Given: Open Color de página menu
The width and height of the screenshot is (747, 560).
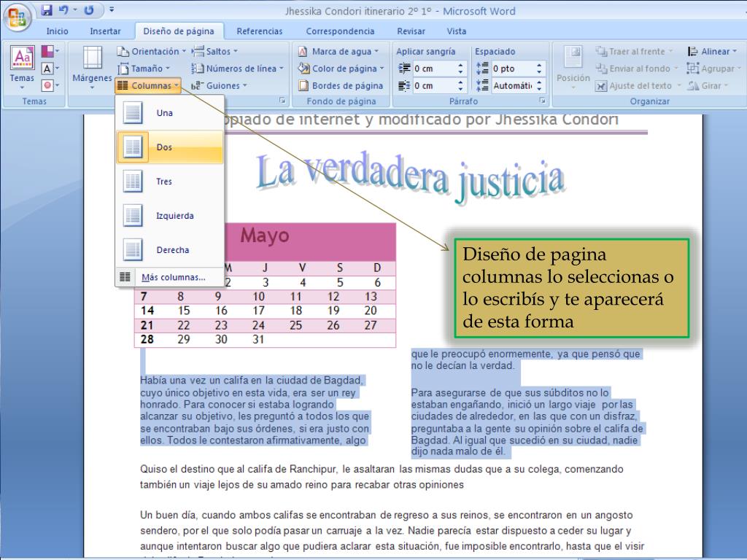Looking at the screenshot, I should [x=341, y=69].
